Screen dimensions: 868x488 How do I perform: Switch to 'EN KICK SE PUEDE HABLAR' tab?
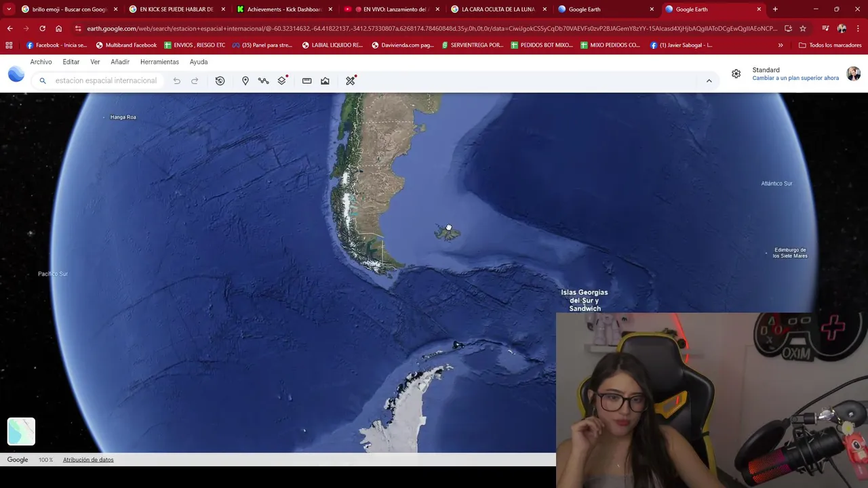coord(176,9)
